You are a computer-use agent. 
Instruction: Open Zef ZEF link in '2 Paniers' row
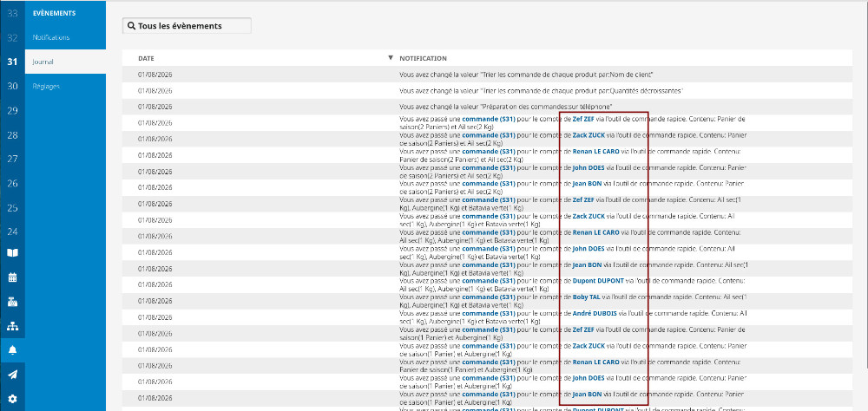(x=583, y=119)
